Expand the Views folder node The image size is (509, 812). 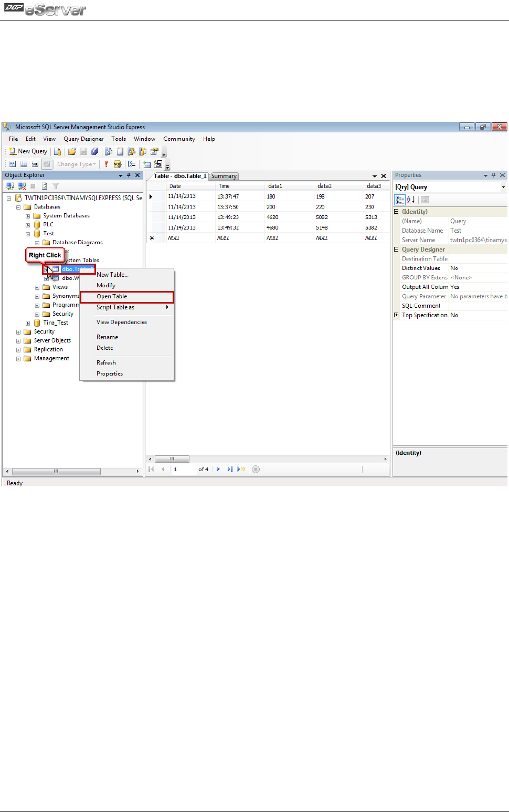pos(37,288)
